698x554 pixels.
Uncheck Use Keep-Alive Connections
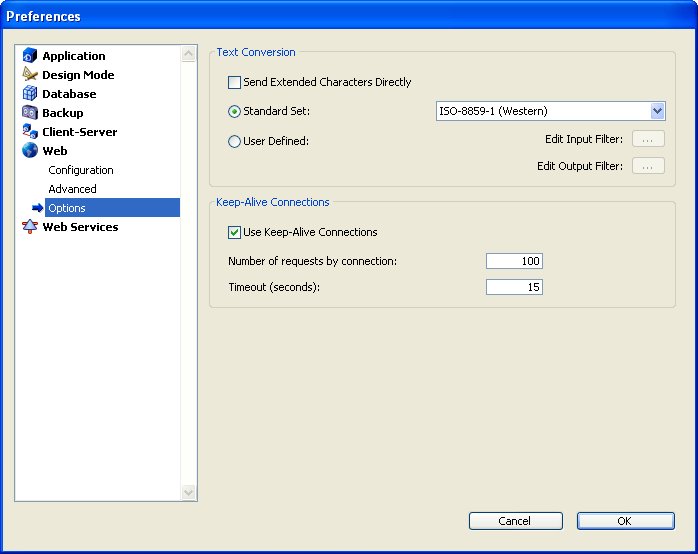click(235, 232)
